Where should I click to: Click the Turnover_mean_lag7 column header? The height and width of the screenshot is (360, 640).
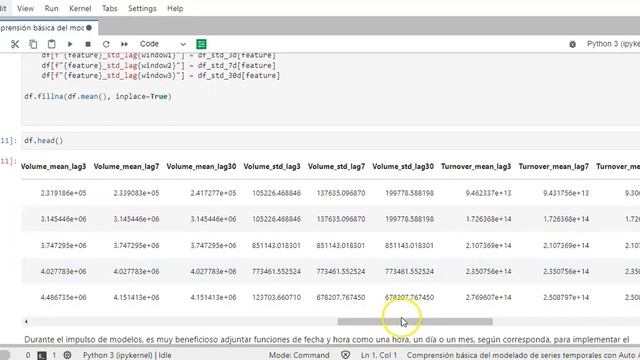(553, 167)
